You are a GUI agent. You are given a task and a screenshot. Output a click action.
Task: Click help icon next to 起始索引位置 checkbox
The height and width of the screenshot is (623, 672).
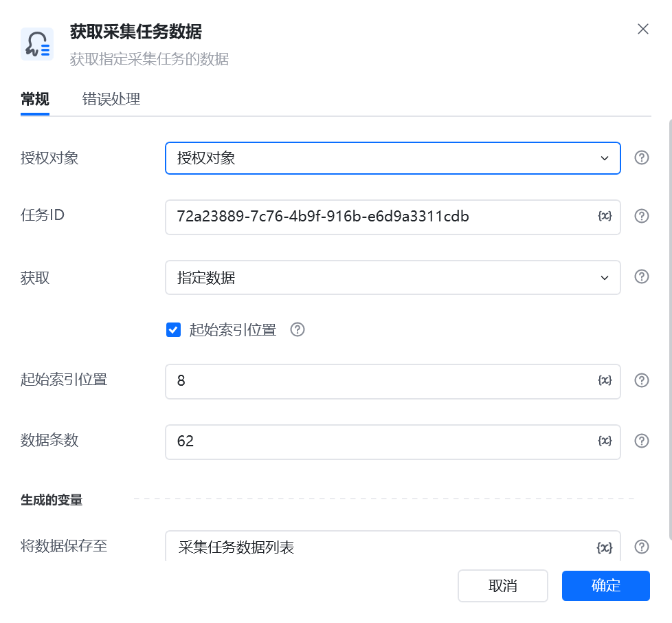[x=297, y=330]
